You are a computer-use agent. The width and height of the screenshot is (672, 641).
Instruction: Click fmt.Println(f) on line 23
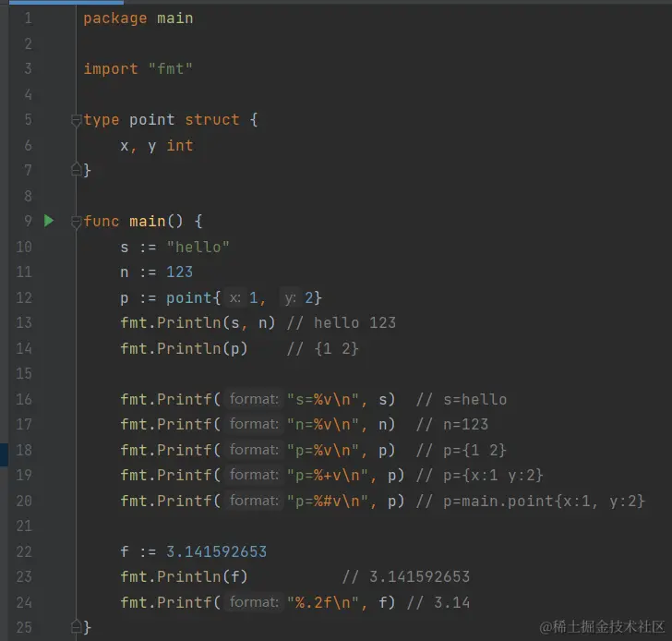pyautogui.click(x=184, y=576)
